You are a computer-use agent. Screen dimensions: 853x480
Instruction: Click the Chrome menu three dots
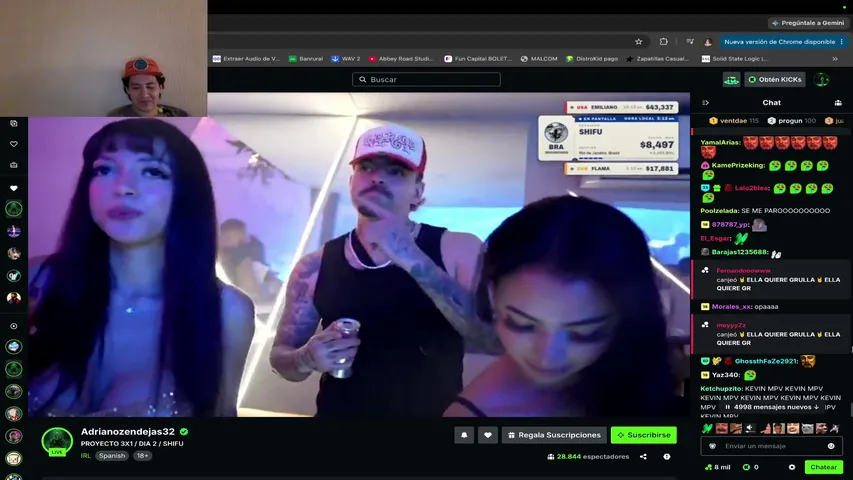tap(842, 42)
